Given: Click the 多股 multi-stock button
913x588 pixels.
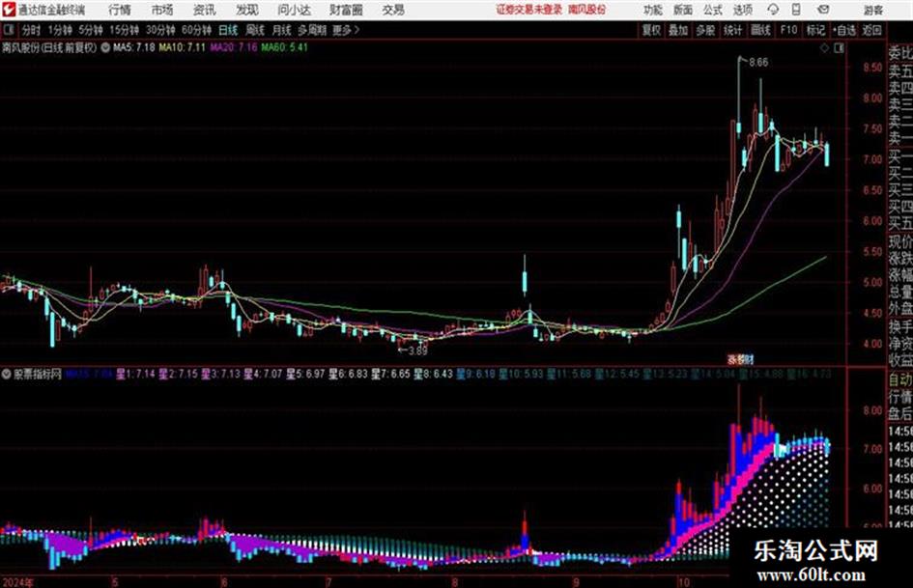Looking at the screenshot, I should point(705,30).
